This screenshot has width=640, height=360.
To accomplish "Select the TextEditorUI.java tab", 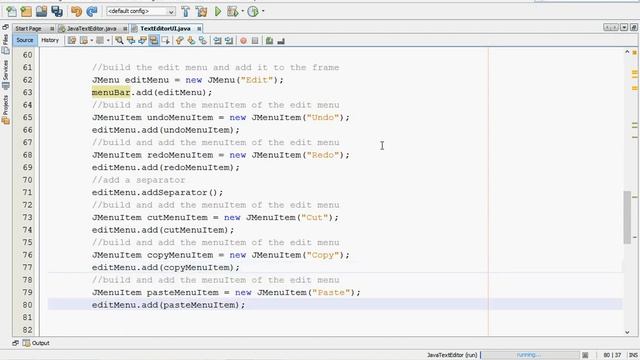I will (x=165, y=29).
